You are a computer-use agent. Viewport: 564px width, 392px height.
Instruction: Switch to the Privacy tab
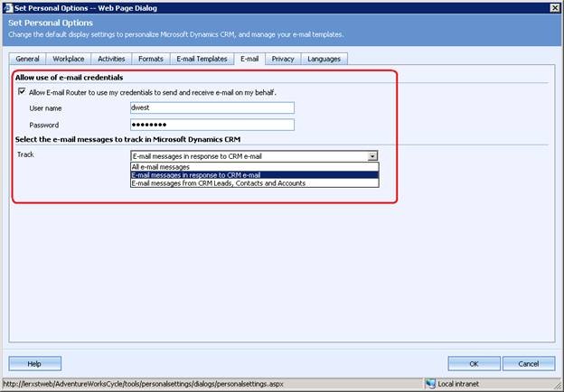coord(283,59)
